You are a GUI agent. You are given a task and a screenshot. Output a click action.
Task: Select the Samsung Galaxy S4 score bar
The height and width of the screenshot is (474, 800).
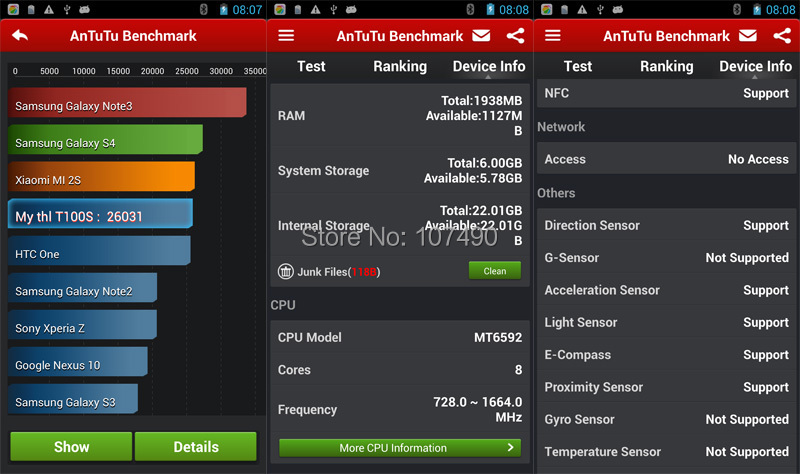(105, 139)
